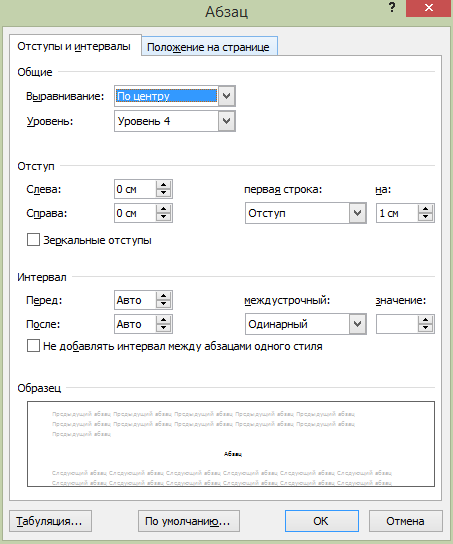The height and width of the screenshot is (544, 453).
Task: Click the По умолчанию... button
Action: click(x=189, y=521)
